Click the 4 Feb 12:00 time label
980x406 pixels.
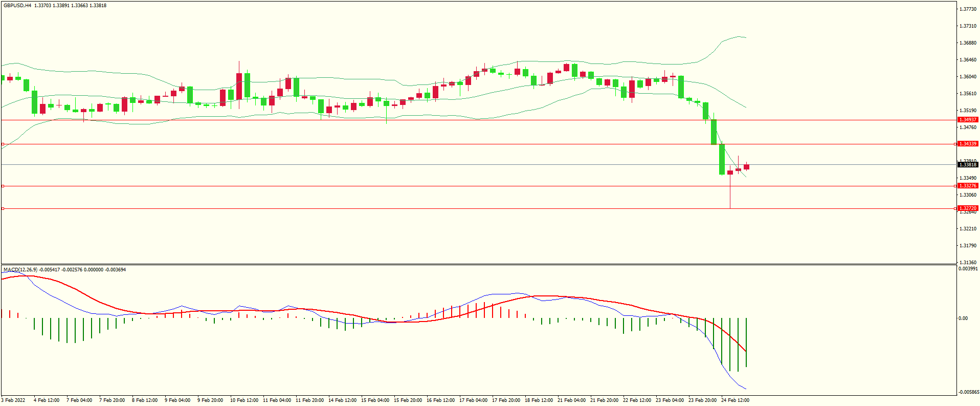click(47, 400)
